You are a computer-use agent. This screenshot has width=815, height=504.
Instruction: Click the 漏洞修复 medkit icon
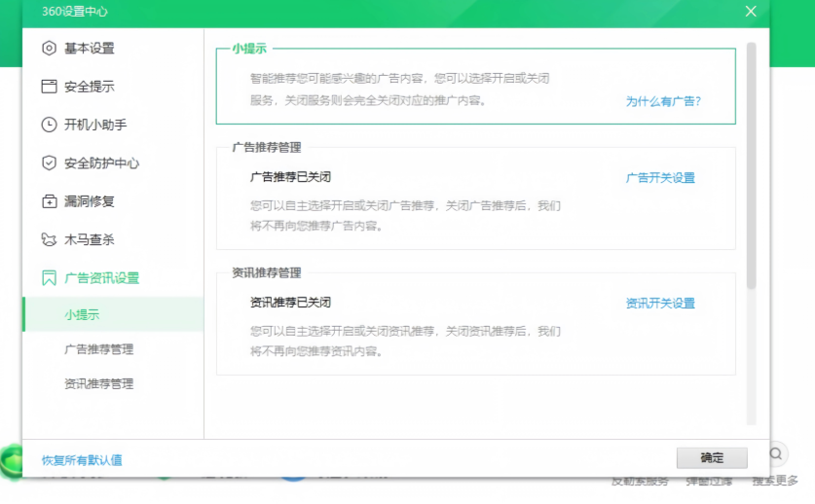[49, 201]
